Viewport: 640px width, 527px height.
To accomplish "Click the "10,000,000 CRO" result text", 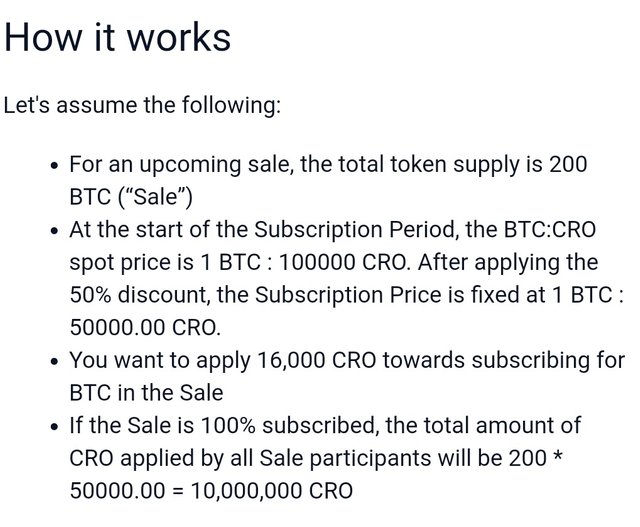I will (x=272, y=491).
